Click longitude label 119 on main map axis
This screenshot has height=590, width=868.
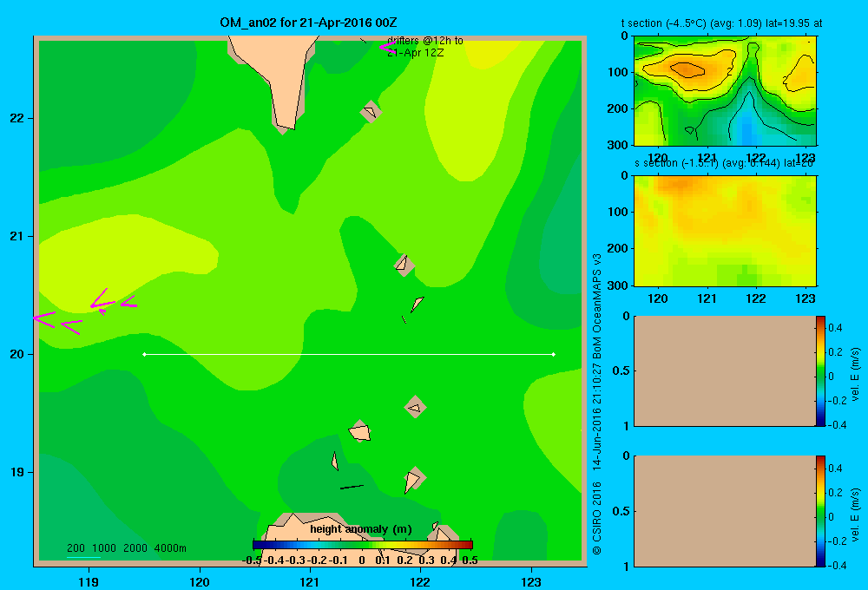tap(89, 581)
